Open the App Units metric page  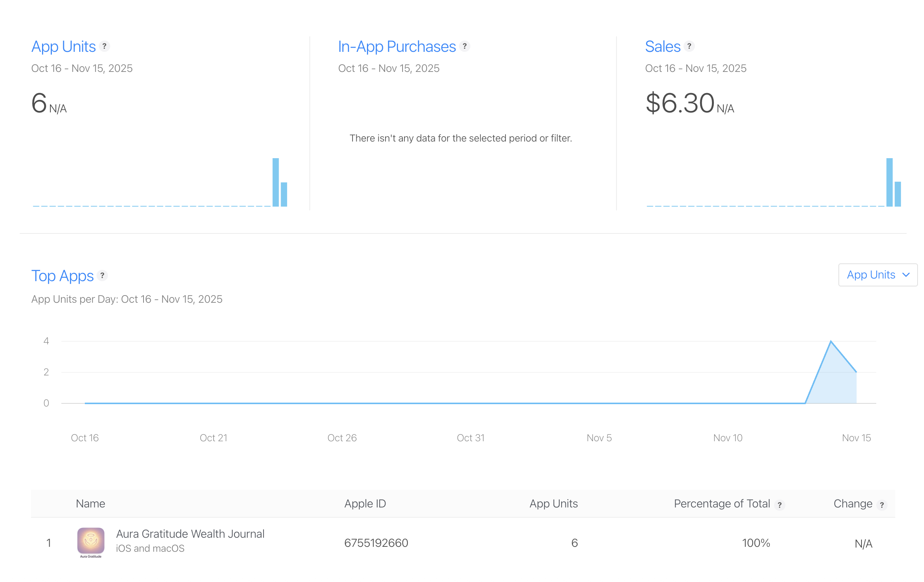tap(64, 47)
